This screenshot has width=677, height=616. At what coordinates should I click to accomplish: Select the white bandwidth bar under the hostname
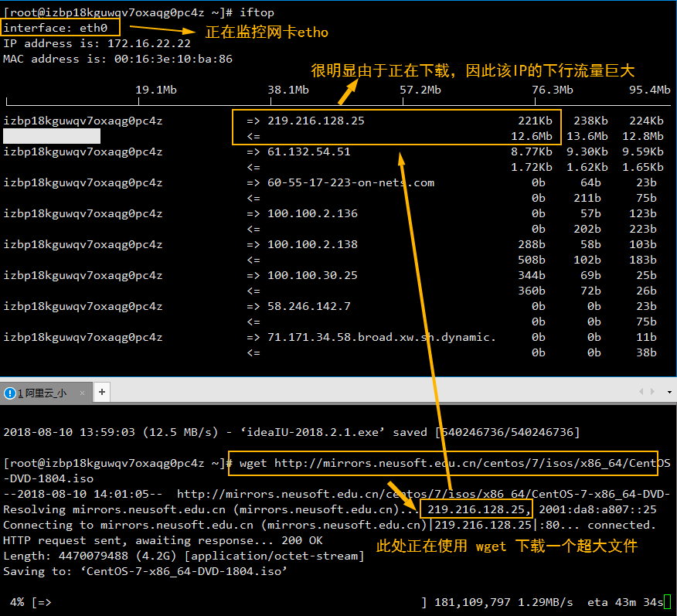pyautogui.click(x=51, y=136)
